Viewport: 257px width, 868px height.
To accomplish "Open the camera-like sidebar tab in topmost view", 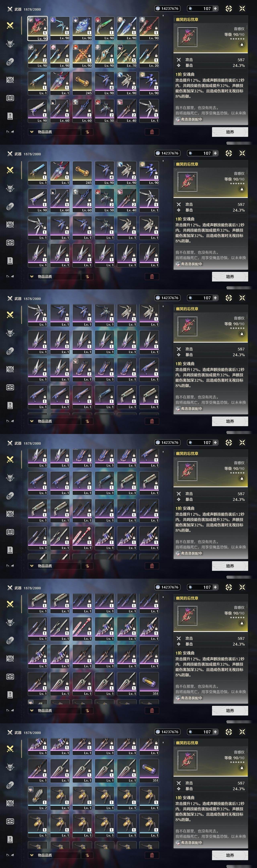I will 10,80.
